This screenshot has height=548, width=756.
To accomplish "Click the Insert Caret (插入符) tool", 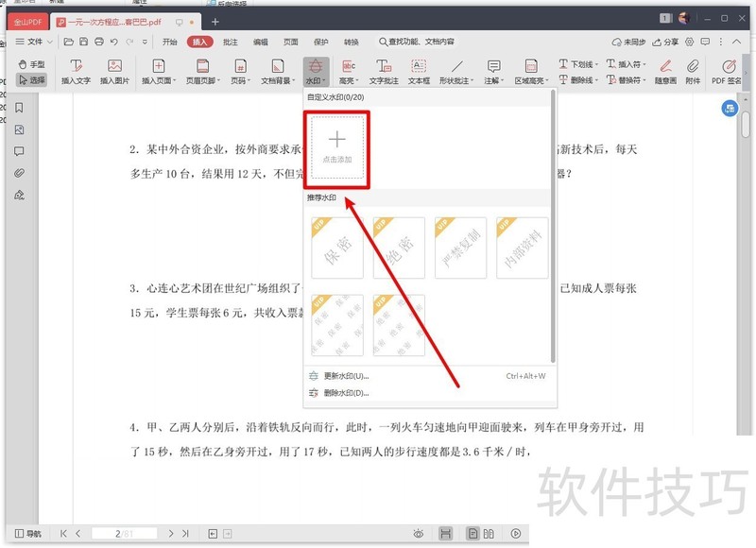I will click(626, 64).
